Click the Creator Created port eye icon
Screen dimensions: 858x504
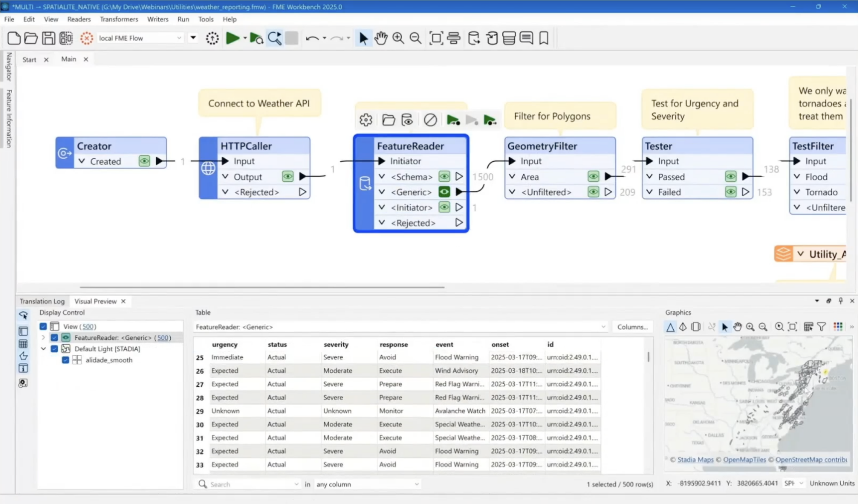(x=144, y=161)
